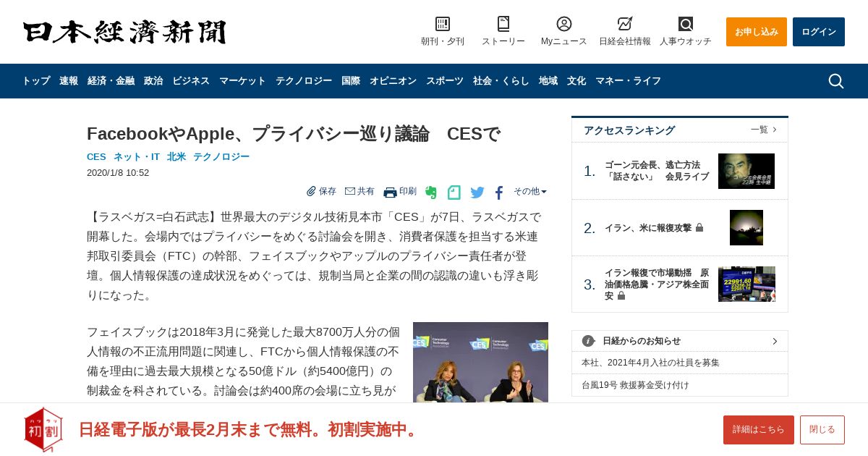Share the article on Twitter
868x456 pixels.
pos(477,193)
